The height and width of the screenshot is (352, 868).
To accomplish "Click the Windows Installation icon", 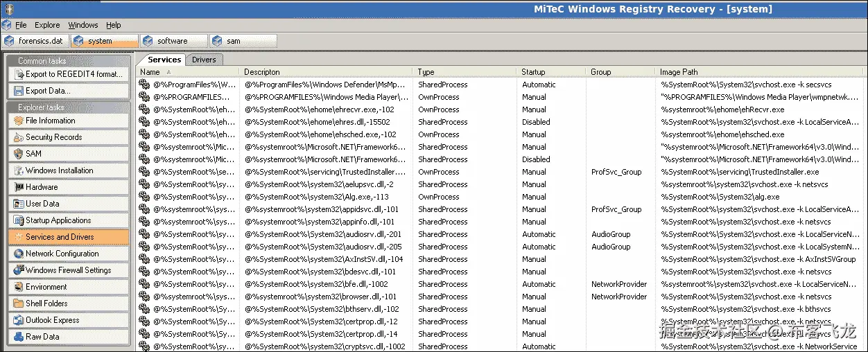I will click(18, 170).
